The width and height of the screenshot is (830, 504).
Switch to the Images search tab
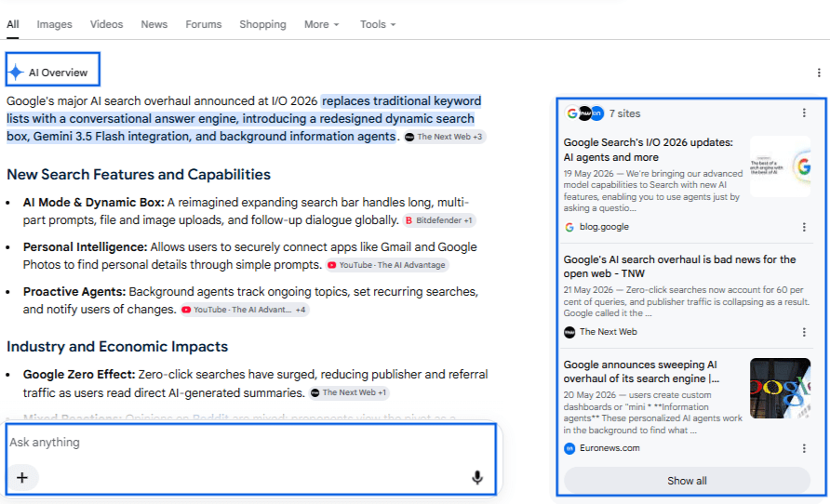coord(54,24)
